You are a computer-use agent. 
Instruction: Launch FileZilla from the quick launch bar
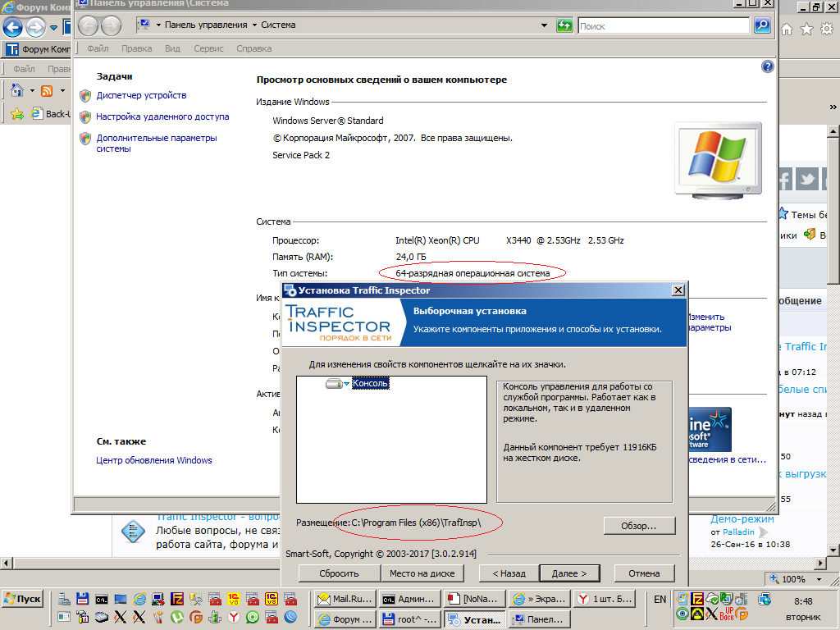[x=177, y=599]
